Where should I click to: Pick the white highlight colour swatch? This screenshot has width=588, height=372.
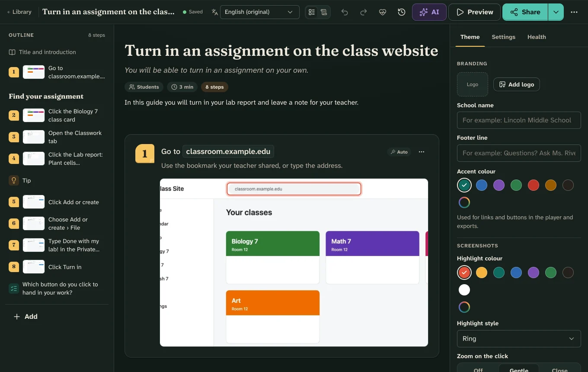tap(464, 290)
